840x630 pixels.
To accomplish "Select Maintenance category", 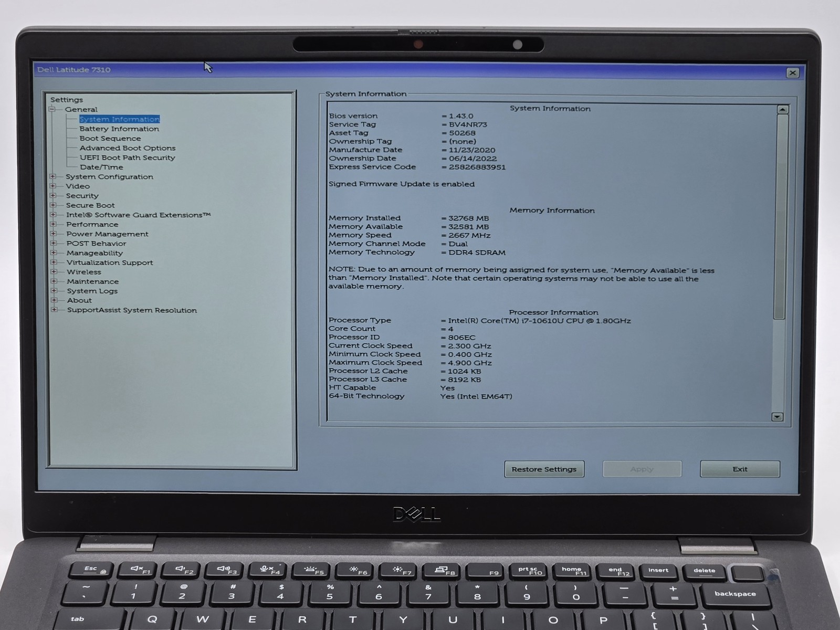I will click(93, 281).
